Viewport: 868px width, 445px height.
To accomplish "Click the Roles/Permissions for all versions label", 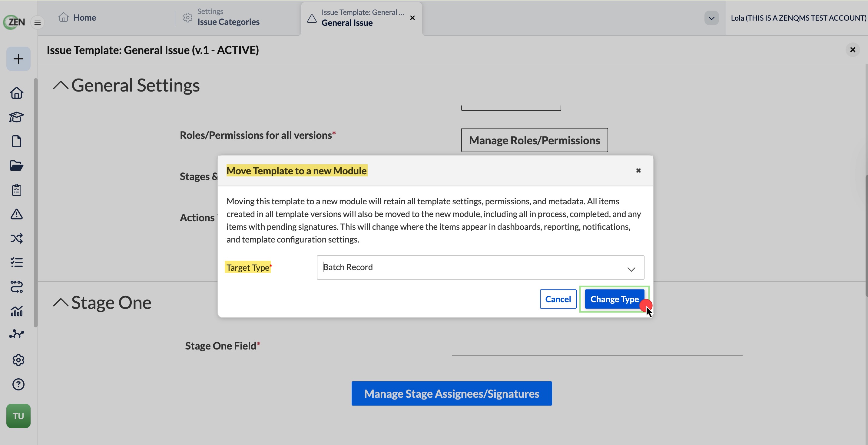I will (x=257, y=135).
